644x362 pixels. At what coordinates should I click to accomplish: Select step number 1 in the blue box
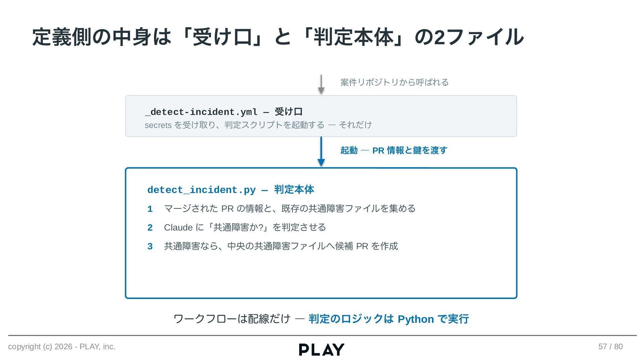[x=150, y=209]
